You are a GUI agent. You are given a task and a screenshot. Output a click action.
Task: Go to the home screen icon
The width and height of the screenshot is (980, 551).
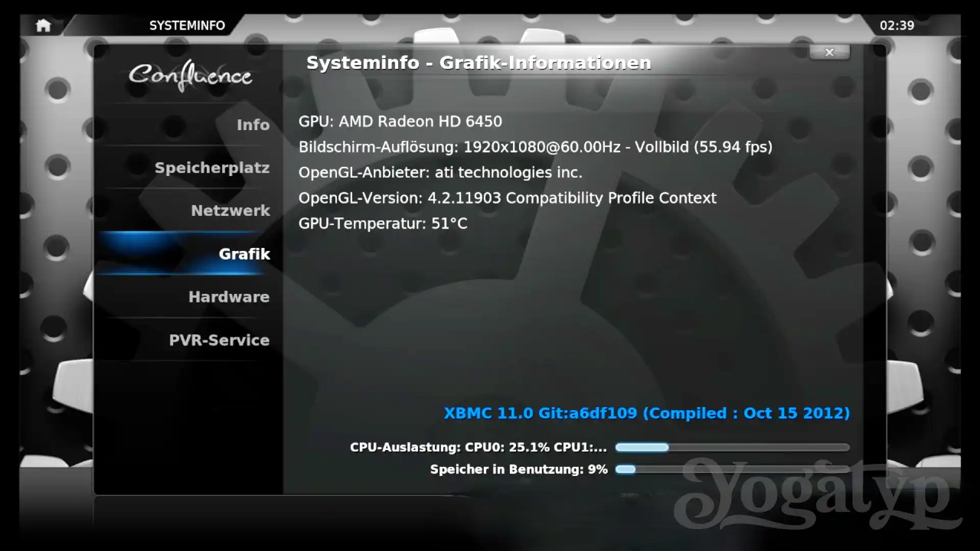(x=43, y=26)
